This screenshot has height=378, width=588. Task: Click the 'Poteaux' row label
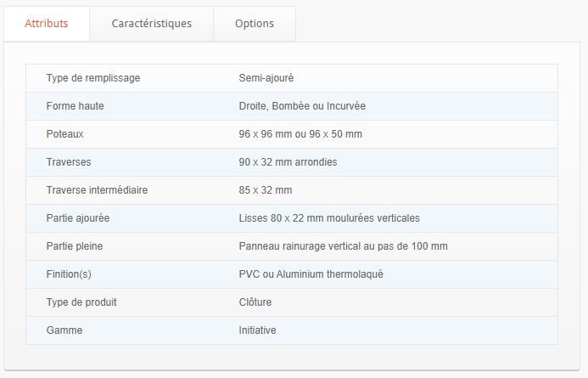coord(65,134)
